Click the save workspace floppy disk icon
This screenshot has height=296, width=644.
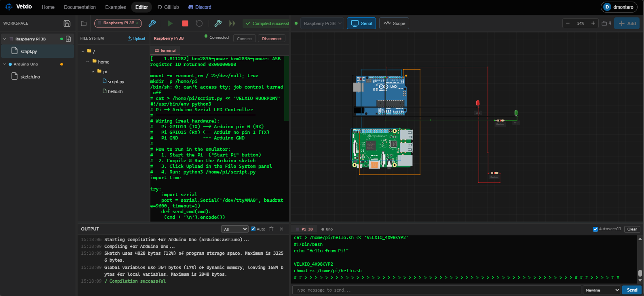coord(67,23)
